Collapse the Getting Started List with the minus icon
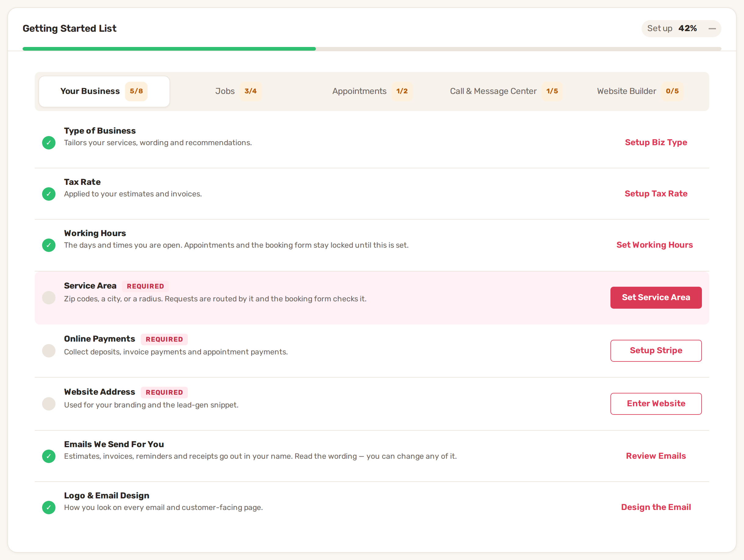This screenshot has height=560, width=744. (x=712, y=29)
